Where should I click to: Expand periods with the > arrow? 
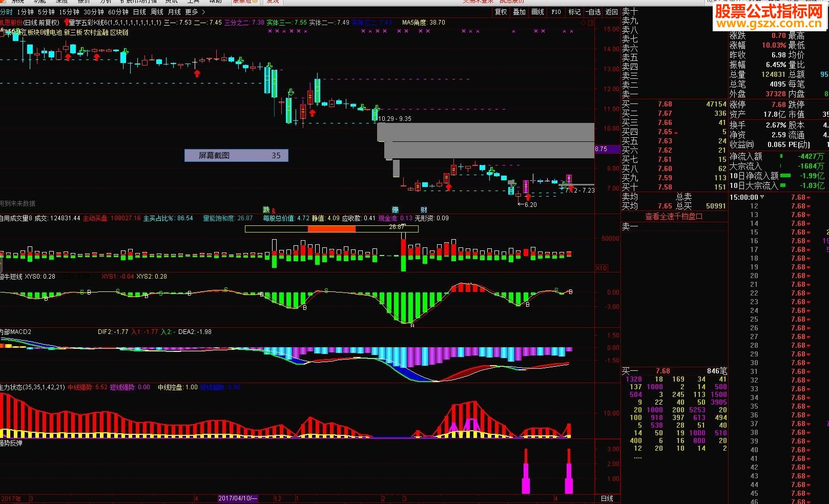(x=203, y=12)
